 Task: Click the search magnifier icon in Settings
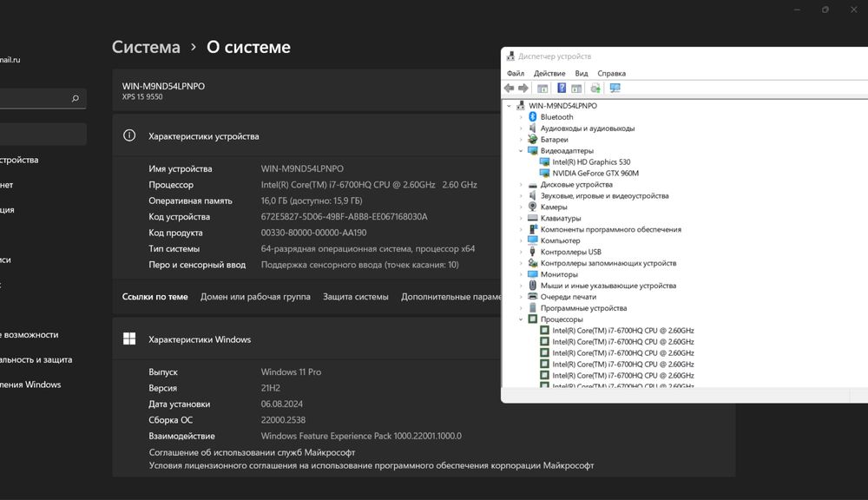pos(76,99)
